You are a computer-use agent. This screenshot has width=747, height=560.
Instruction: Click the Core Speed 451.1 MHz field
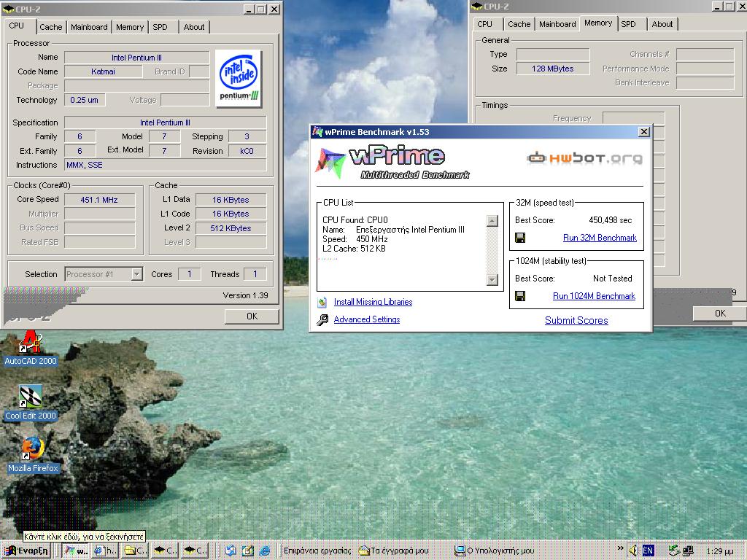[x=99, y=200]
